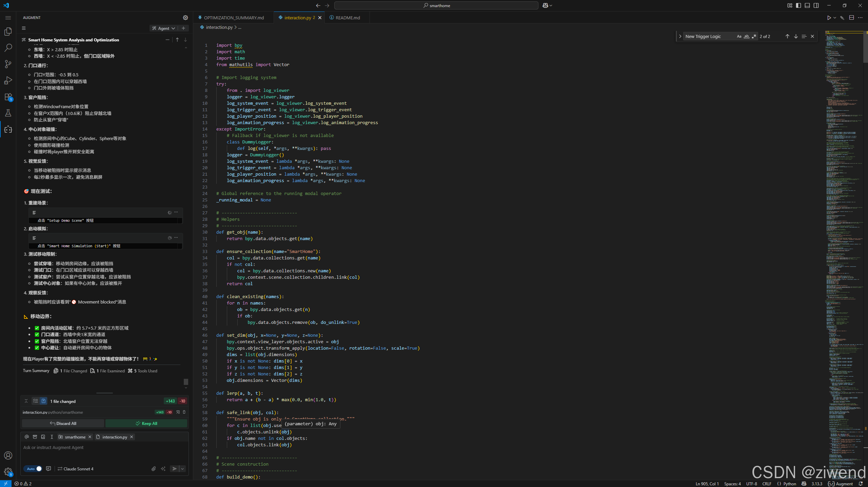
Task: Collapse the file changed panel
Action: pos(26,401)
